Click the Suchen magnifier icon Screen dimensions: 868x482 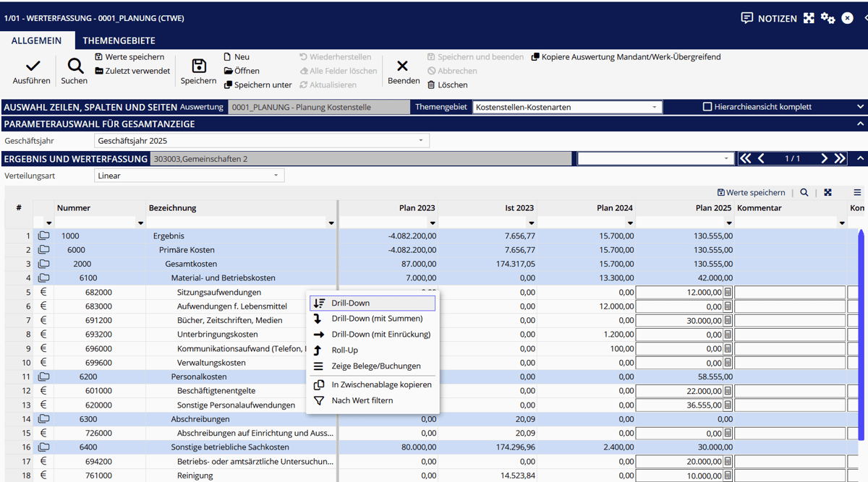coord(75,66)
